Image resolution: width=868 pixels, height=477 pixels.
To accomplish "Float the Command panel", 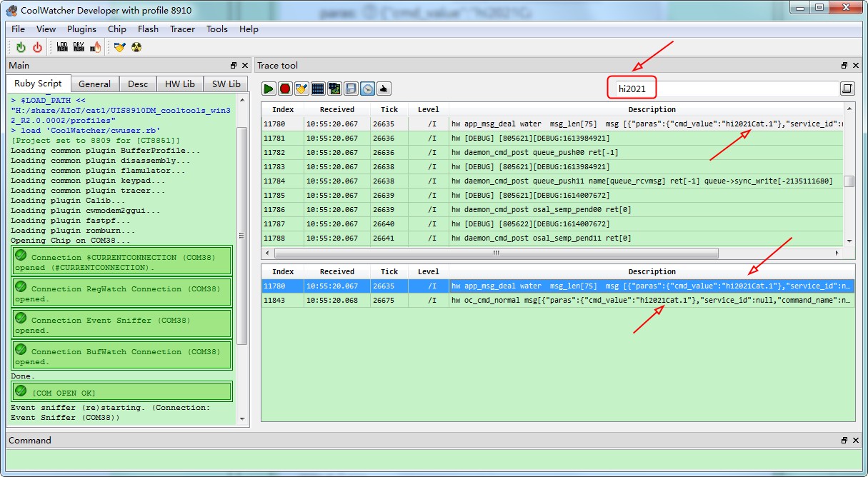I will [844, 441].
